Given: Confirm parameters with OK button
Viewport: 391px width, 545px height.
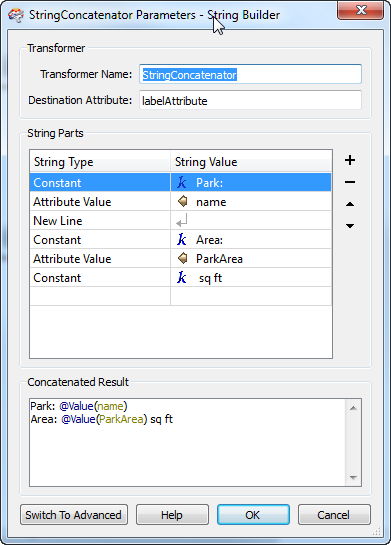Looking at the screenshot, I should 253,515.
